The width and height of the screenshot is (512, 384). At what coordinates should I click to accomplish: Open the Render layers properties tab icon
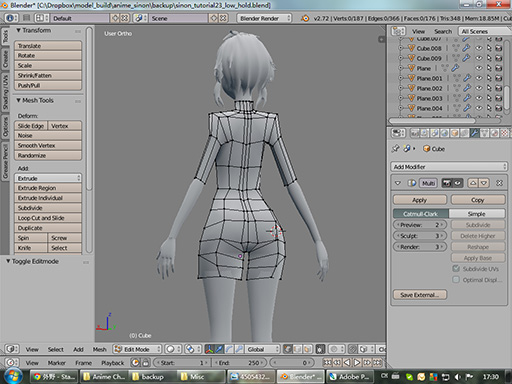click(424, 133)
